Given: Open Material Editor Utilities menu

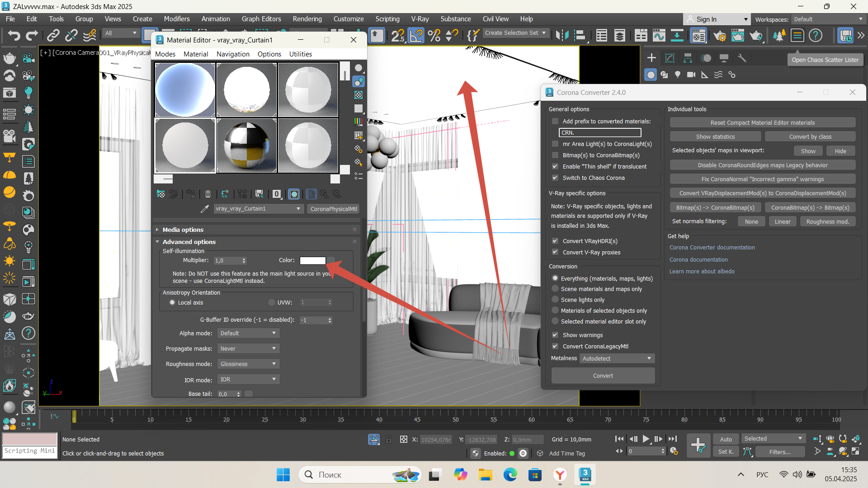Looking at the screenshot, I should coord(301,54).
